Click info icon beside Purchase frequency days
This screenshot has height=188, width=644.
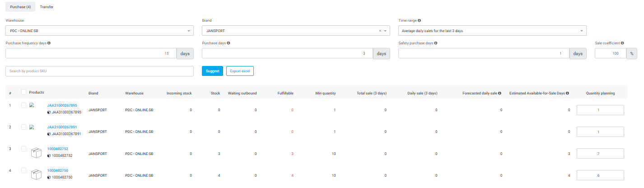[x=49, y=43]
